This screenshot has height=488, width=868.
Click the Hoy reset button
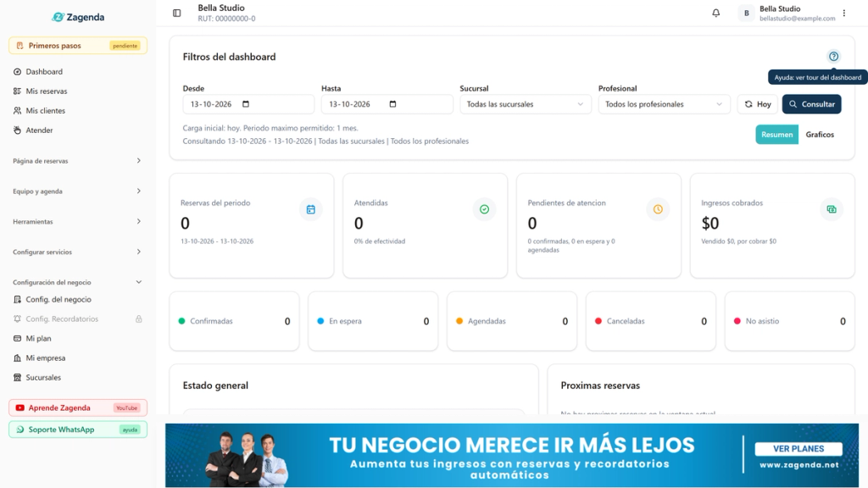[757, 104]
